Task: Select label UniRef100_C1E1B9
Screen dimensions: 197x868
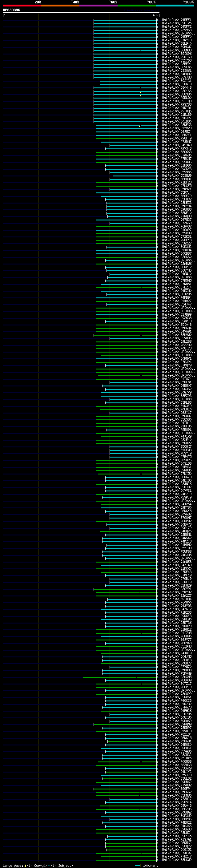Action: click(x=176, y=115)
